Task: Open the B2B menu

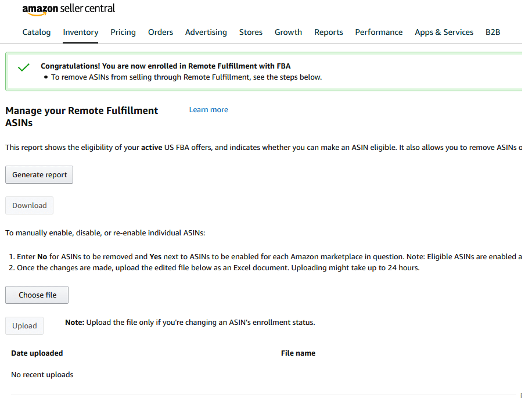Action: pyautogui.click(x=493, y=33)
